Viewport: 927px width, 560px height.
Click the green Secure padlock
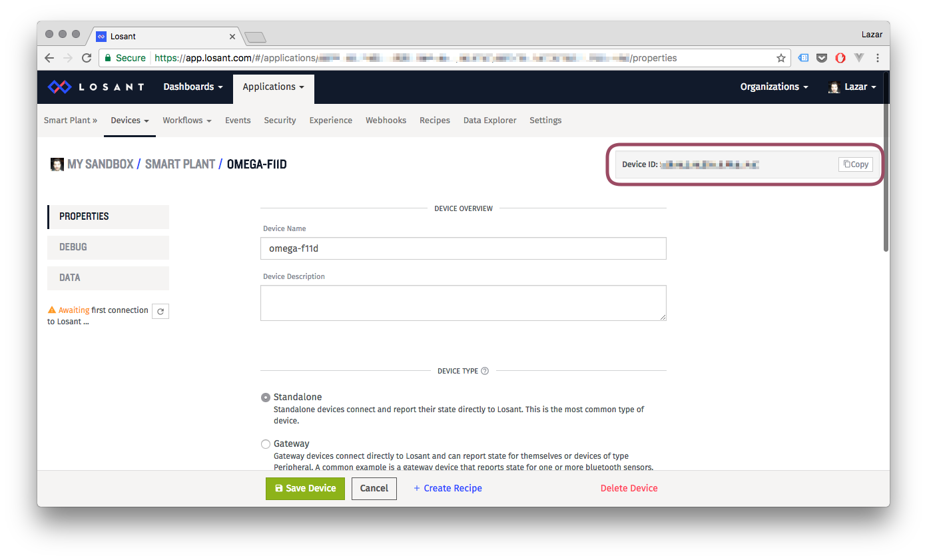click(108, 58)
